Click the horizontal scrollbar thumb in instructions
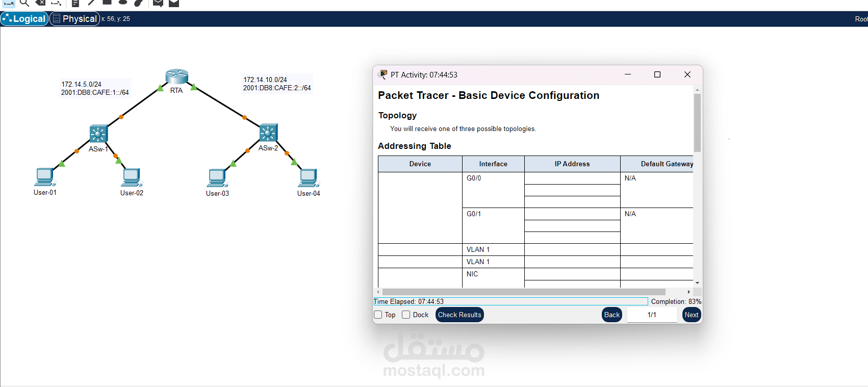Viewport: 868px width, 387px height. pyautogui.click(x=524, y=292)
